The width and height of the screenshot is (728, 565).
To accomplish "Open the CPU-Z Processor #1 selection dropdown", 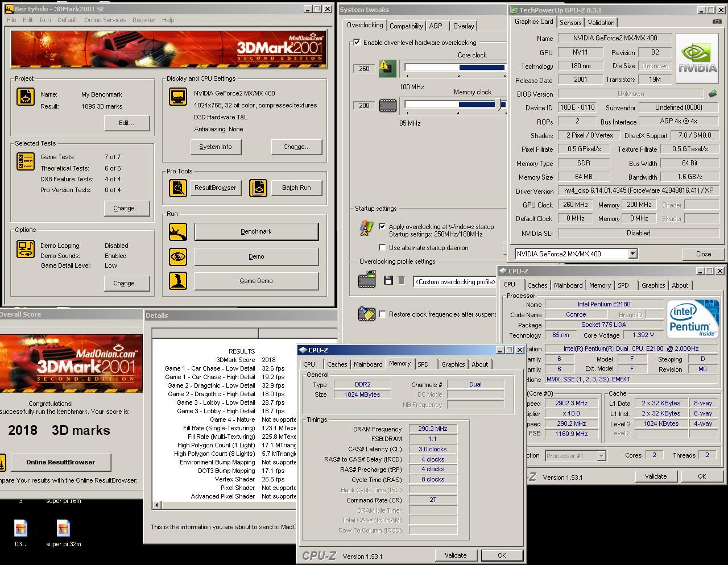I will 601,455.
